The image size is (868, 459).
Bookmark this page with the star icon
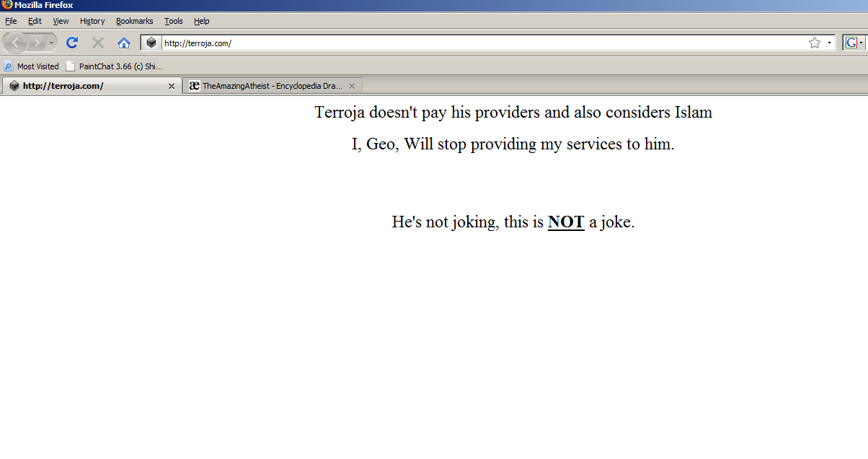pyautogui.click(x=814, y=43)
